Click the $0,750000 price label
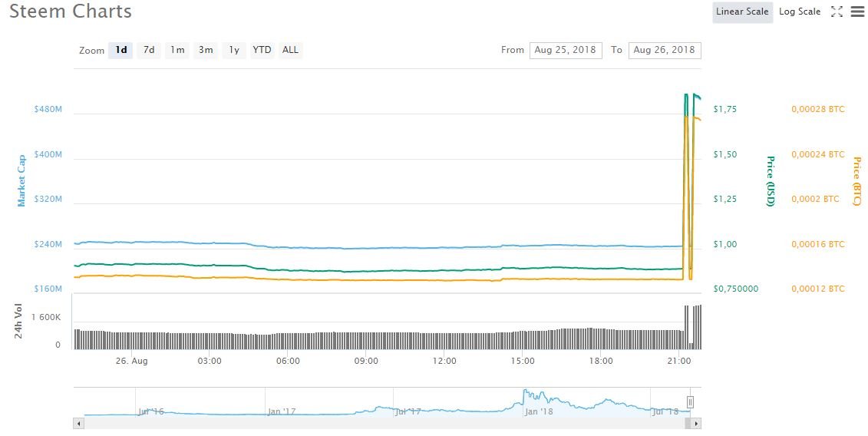Viewport: 868px width, 436px height. 735,289
